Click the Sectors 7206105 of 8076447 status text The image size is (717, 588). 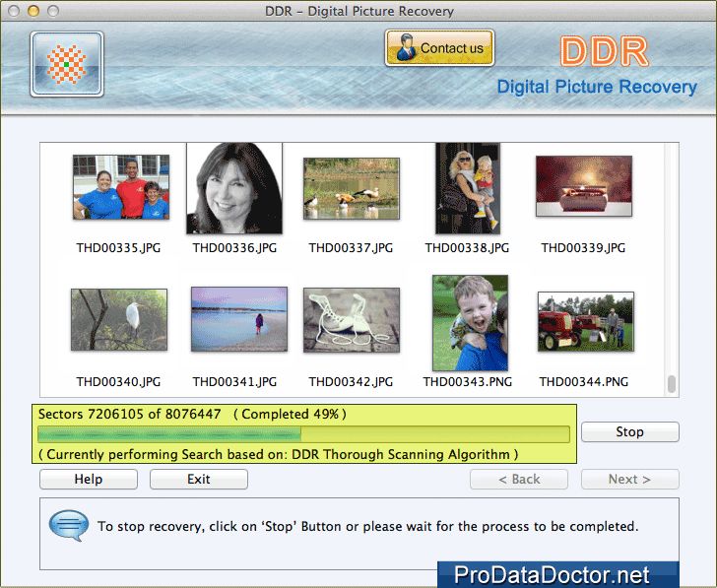point(129,415)
